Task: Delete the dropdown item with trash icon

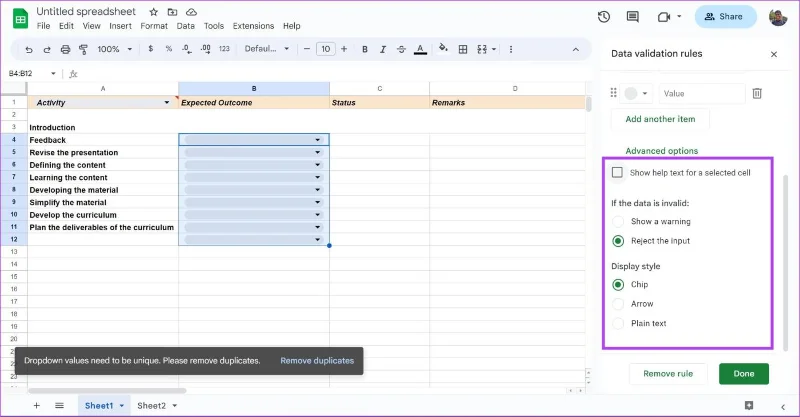Action: pos(757,93)
